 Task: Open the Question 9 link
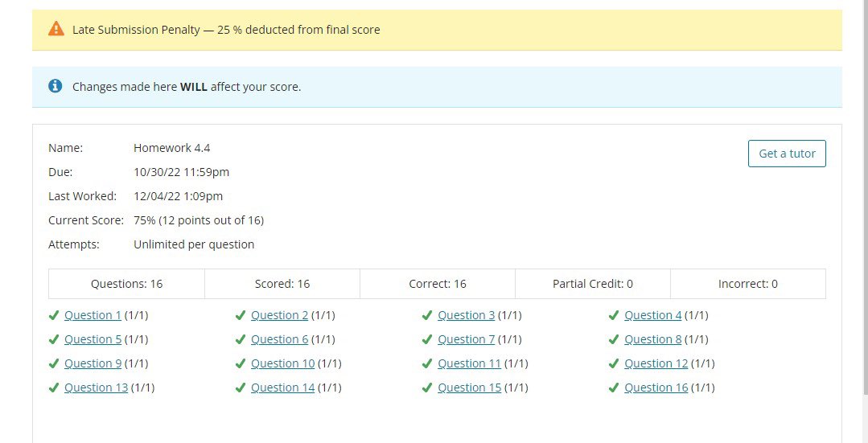93,363
